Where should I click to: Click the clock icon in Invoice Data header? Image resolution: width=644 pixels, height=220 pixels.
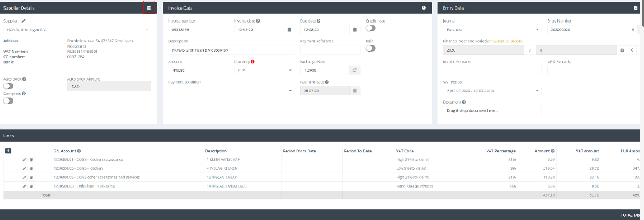(x=423, y=8)
